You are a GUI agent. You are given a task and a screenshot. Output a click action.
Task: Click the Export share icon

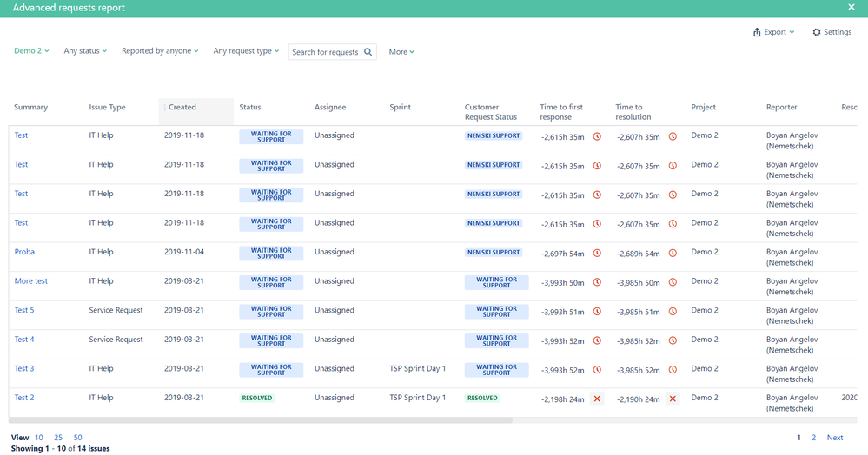(x=757, y=32)
